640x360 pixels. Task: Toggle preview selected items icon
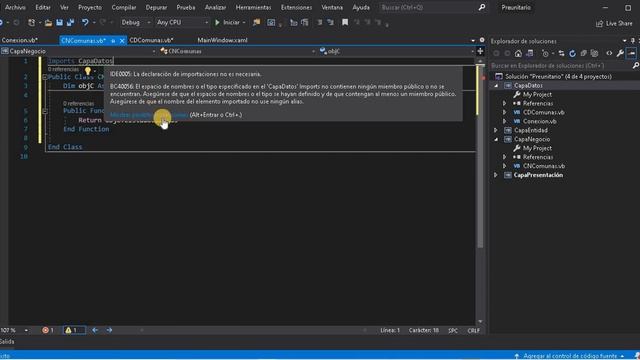point(631,53)
